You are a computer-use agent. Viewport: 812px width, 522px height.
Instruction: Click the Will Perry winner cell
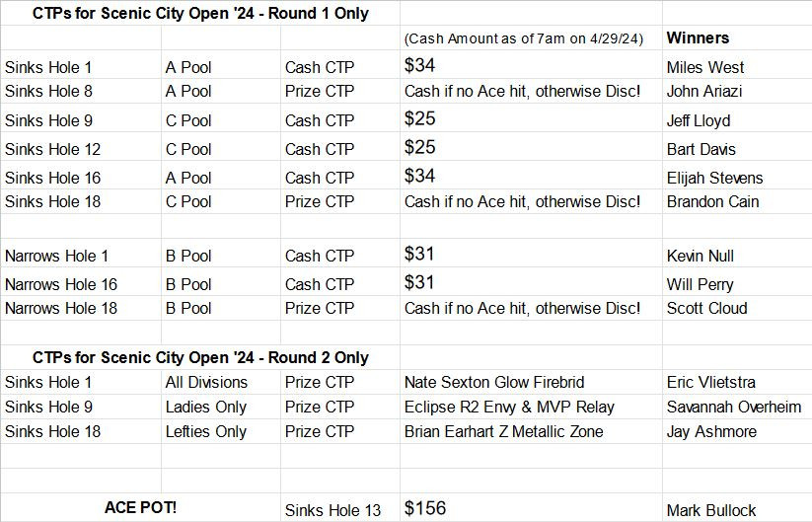point(700,284)
